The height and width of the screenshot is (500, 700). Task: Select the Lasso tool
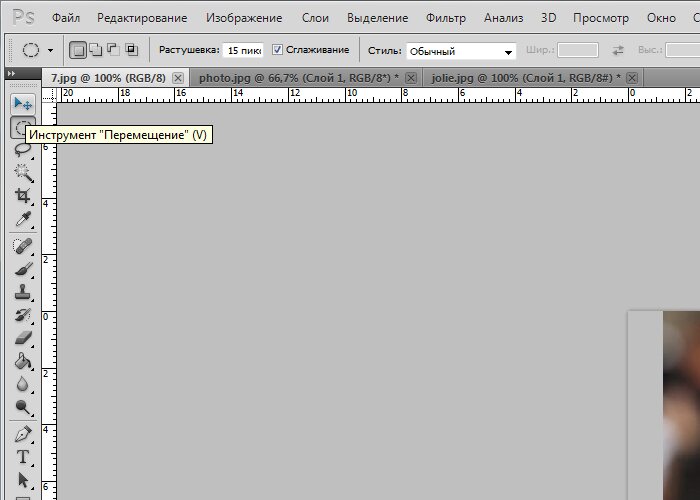point(22,149)
